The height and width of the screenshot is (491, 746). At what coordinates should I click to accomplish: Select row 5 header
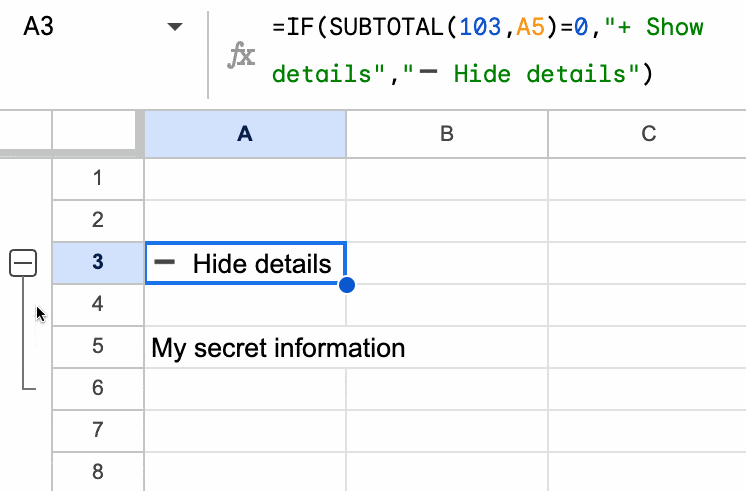click(x=98, y=346)
